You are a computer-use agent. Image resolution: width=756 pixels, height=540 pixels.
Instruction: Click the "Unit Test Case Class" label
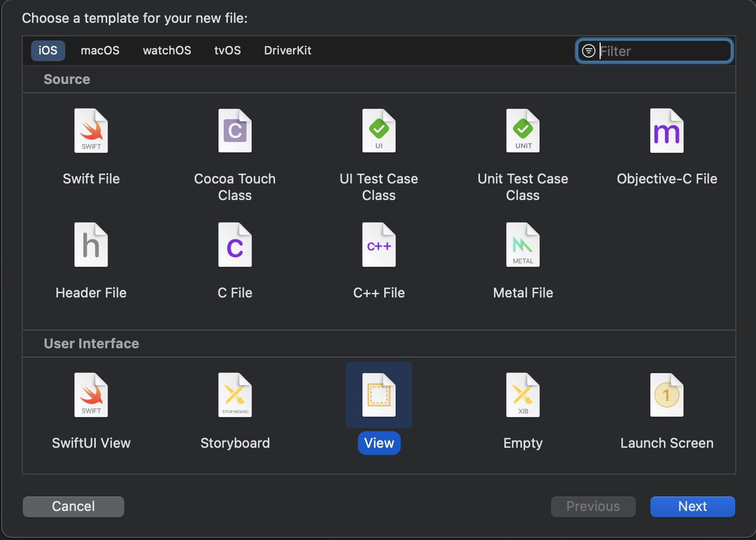point(523,187)
